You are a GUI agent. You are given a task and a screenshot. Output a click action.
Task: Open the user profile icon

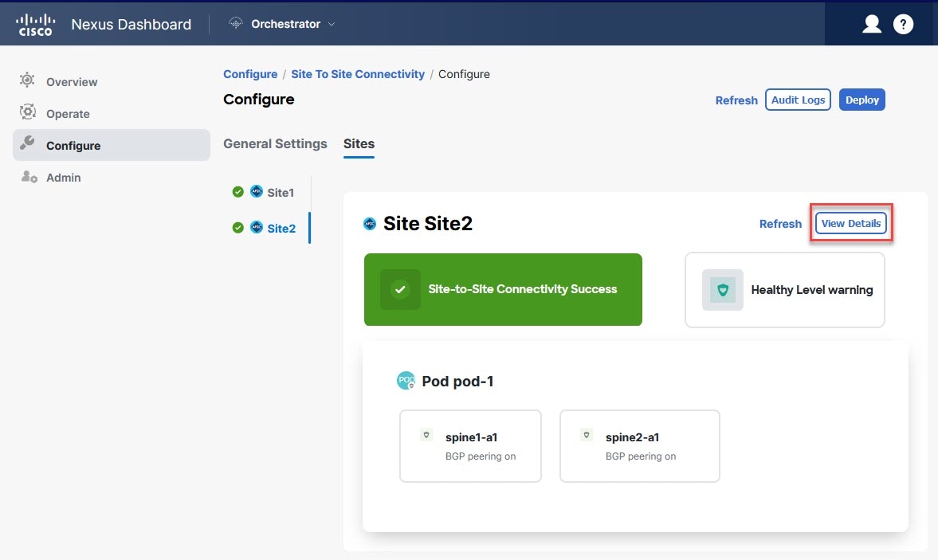pyautogui.click(x=872, y=24)
